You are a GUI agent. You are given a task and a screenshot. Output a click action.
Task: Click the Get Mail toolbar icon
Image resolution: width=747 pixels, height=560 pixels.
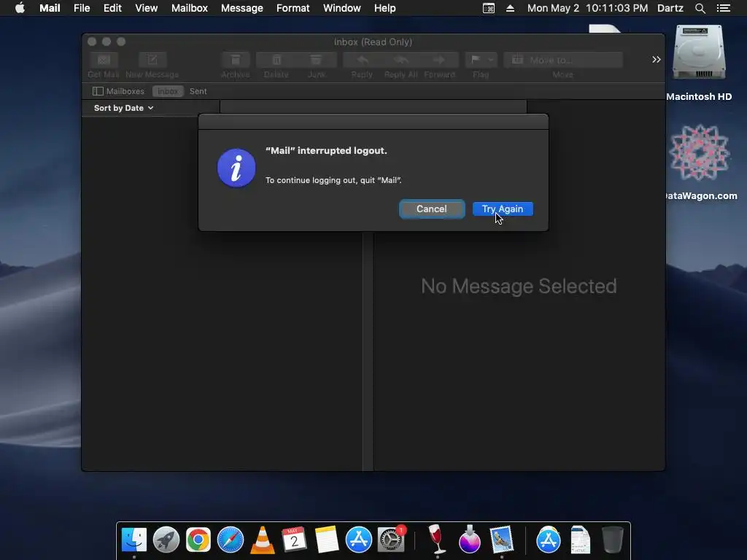pos(104,60)
